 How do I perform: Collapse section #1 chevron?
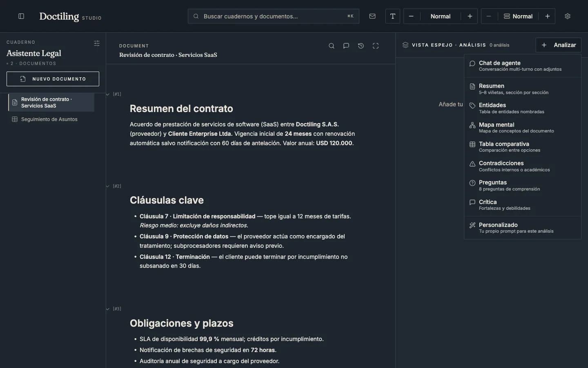108,94
